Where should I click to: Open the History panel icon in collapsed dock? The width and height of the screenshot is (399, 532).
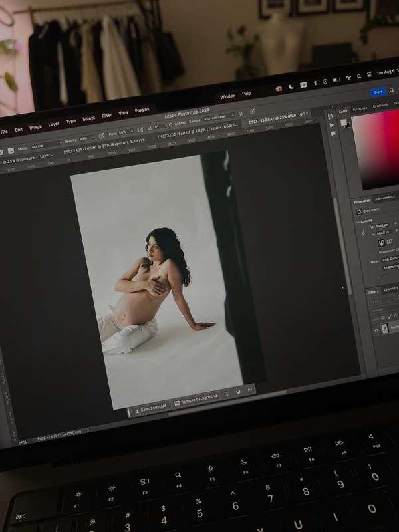(330, 117)
